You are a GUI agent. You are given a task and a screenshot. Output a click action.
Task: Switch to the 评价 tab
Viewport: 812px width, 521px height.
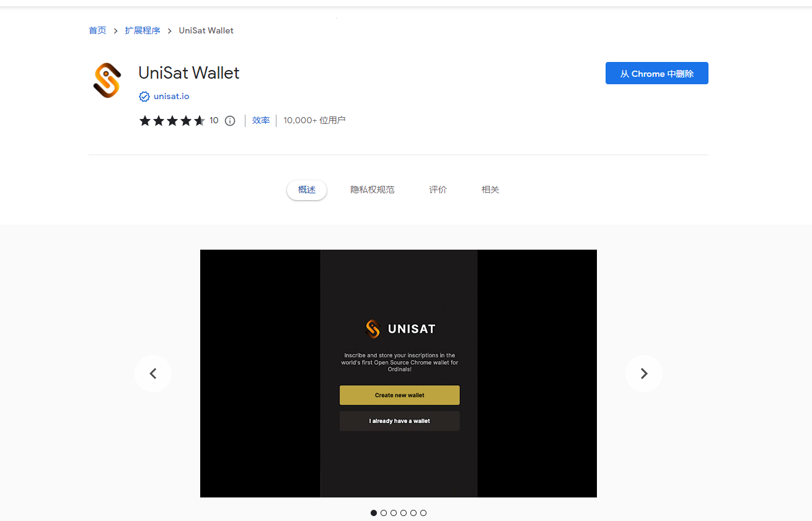point(438,190)
